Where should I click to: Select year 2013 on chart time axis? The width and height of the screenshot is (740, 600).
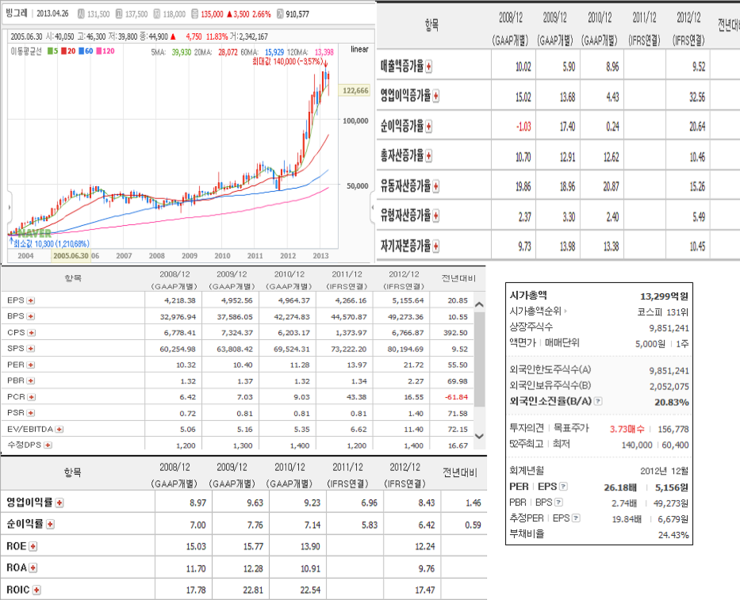pyautogui.click(x=320, y=256)
